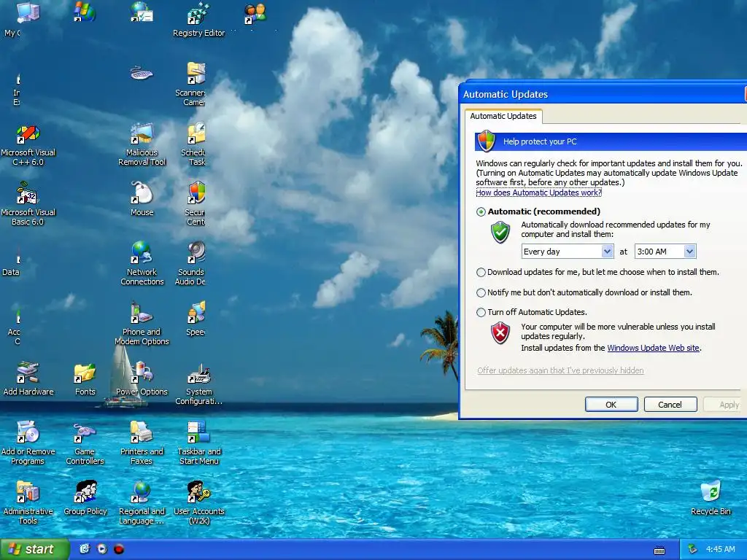
Task: Click Cancel in Automatic Updates dialog
Action: [x=670, y=405]
